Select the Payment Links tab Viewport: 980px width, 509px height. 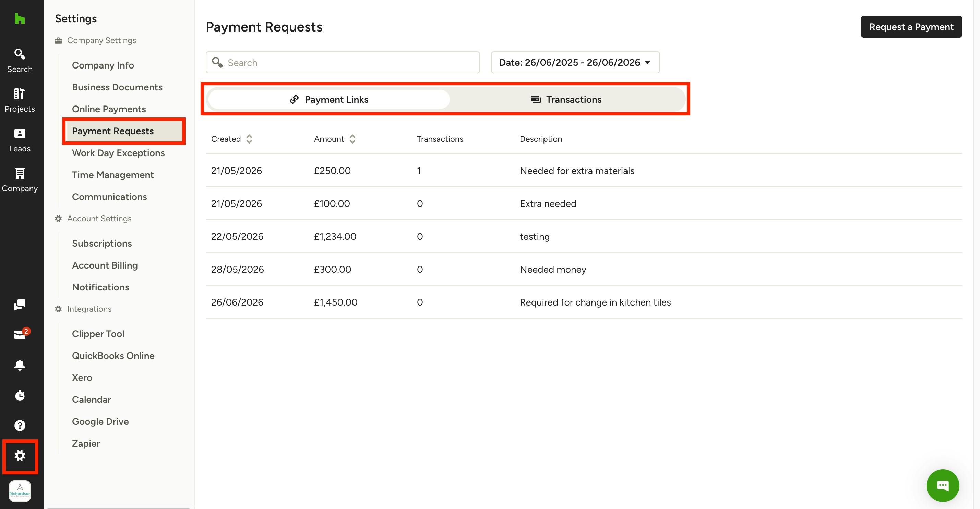point(329,100)
